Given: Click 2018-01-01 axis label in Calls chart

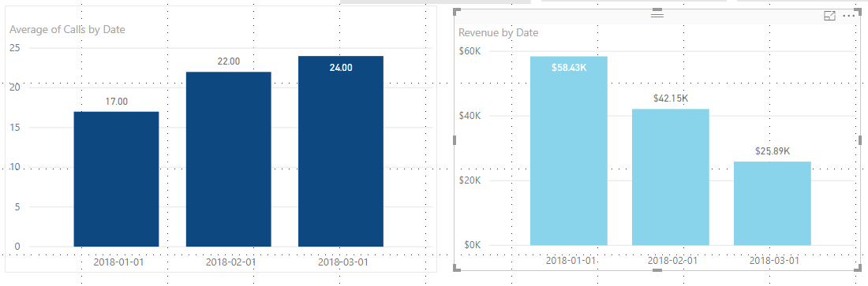Looking at the screenshot, I should 119,262.
